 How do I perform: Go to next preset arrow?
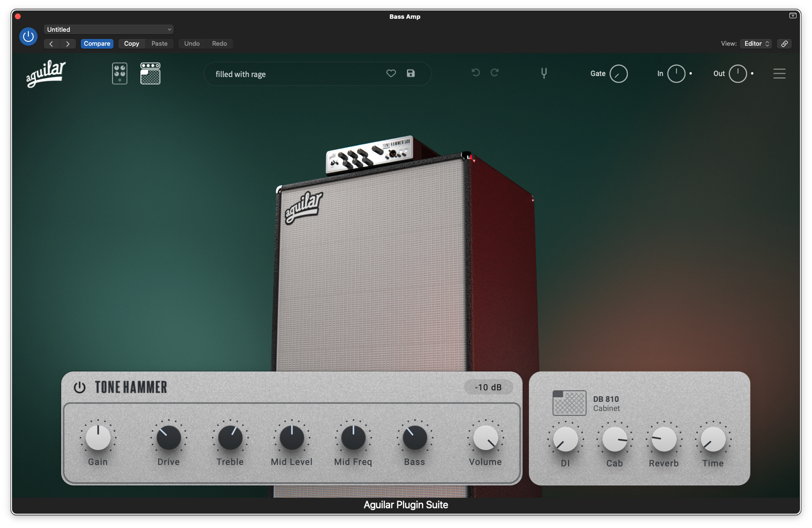(68, 44)
